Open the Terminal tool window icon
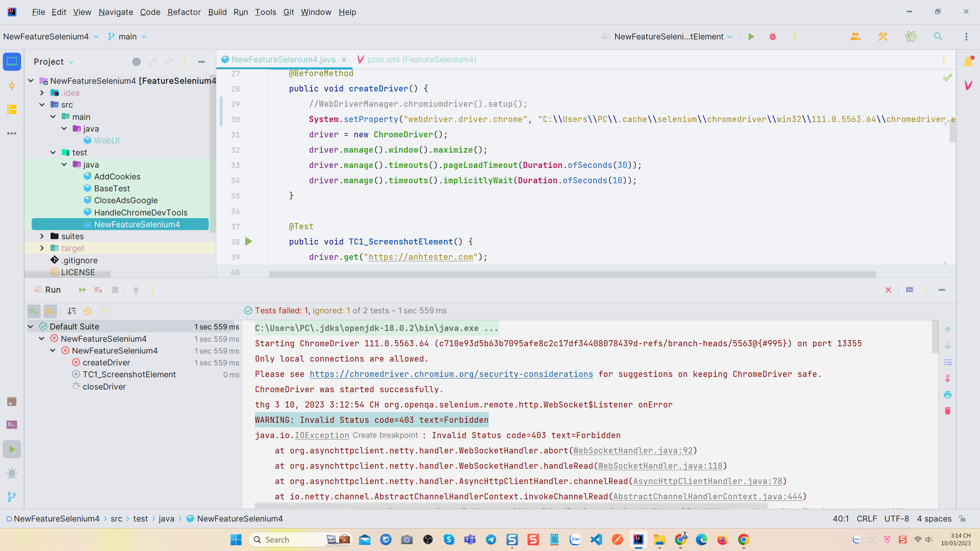This screenshot has height=551, width=980. [12, 425]
